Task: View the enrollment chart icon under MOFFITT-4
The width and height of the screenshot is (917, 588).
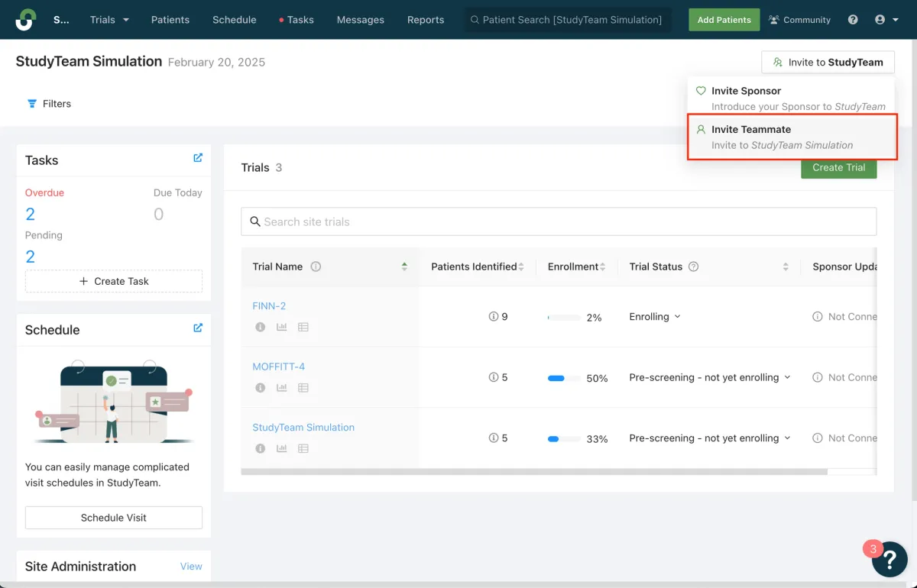Action: point(280,387)
